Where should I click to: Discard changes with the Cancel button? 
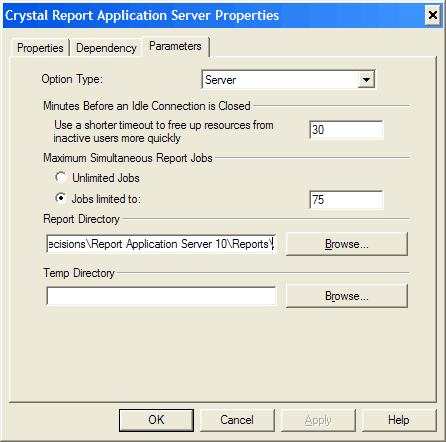237,420
